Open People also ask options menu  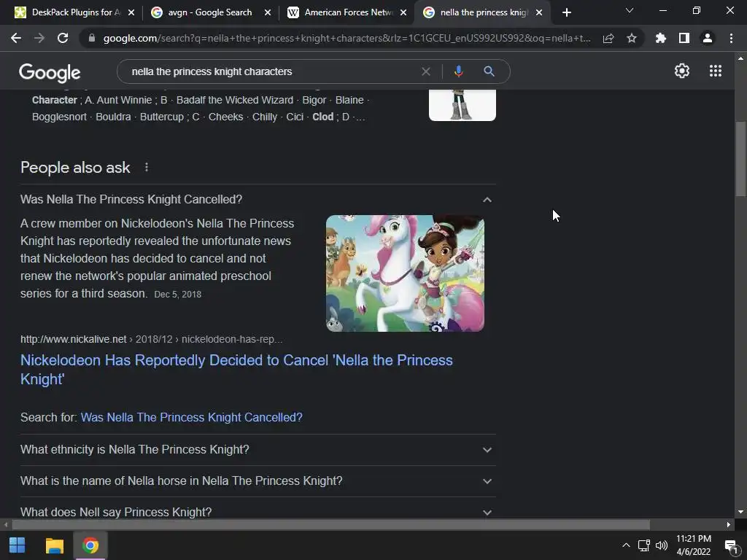point(147,167)
